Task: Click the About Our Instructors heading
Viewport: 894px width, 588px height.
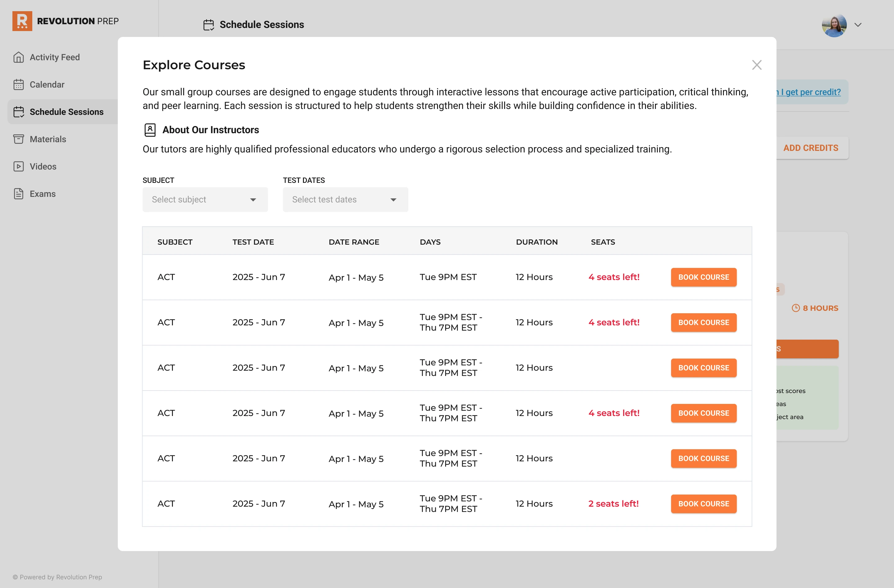Action: coord(211,130)
